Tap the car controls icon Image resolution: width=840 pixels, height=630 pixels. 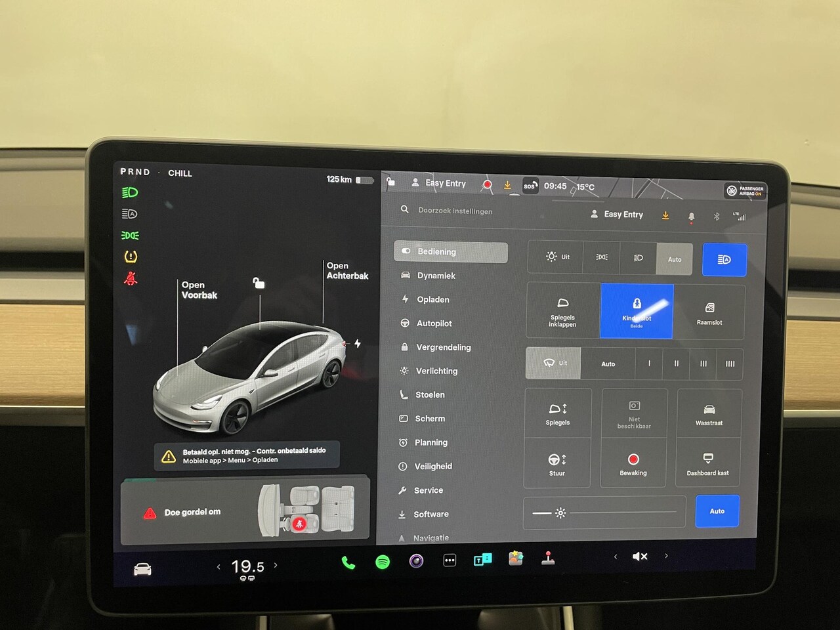point(142,569)
